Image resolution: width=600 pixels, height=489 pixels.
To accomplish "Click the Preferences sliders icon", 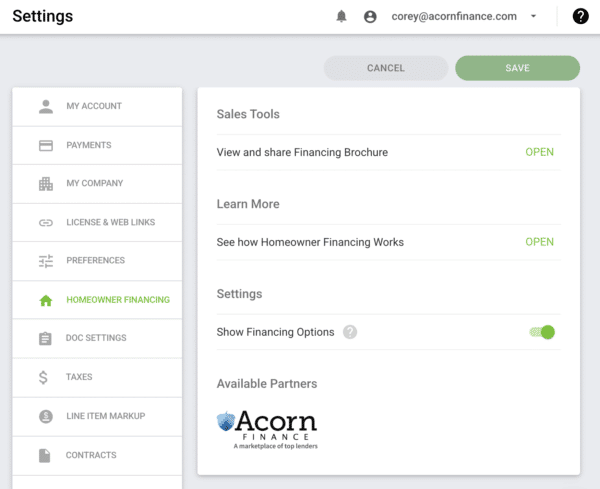I will (46, 261).
